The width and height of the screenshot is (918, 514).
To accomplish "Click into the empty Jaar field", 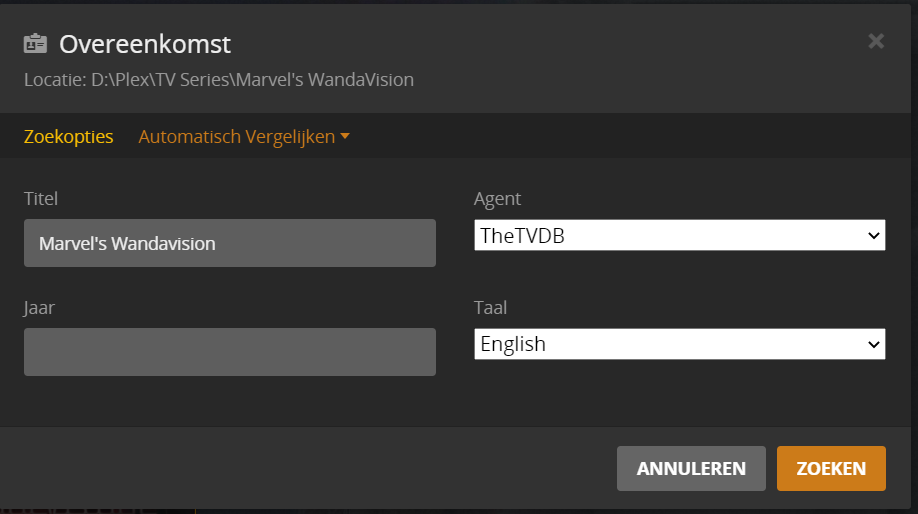I will (230, 352).
